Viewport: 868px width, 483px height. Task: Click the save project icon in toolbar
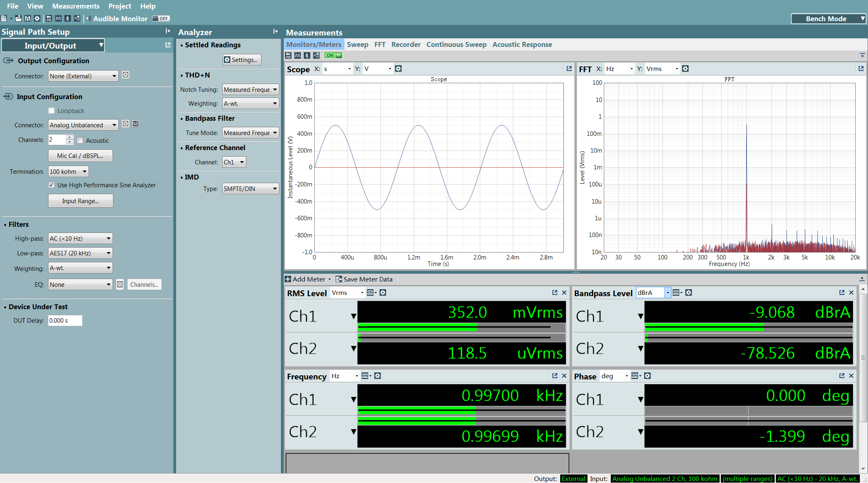coord(28,18)
